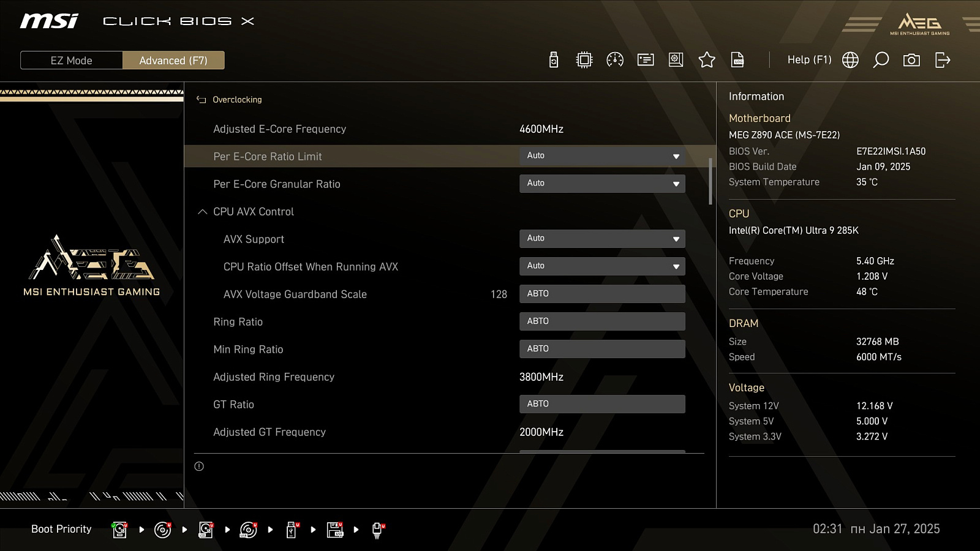
Task: Click the 02:31 clock display
Action: pyautogui.click(x=827, y=529)
